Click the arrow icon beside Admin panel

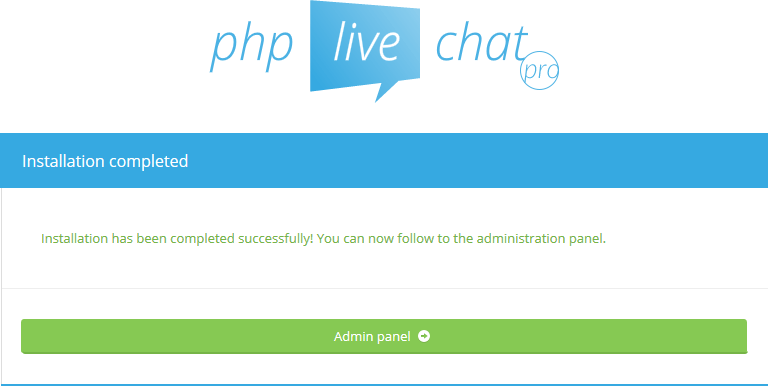click(424, 336)
